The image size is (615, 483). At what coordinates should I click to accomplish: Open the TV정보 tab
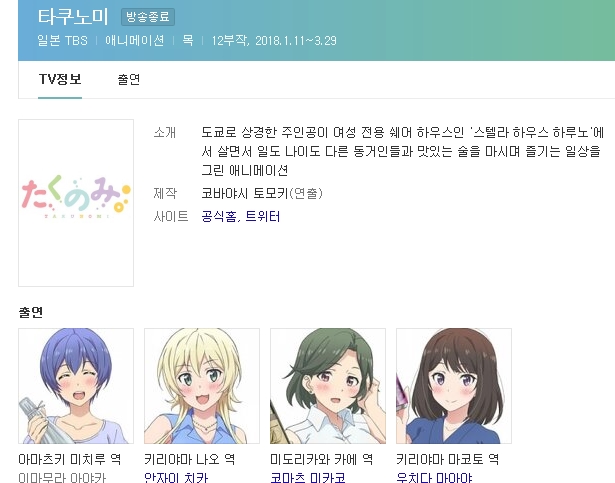click(60, 79)
